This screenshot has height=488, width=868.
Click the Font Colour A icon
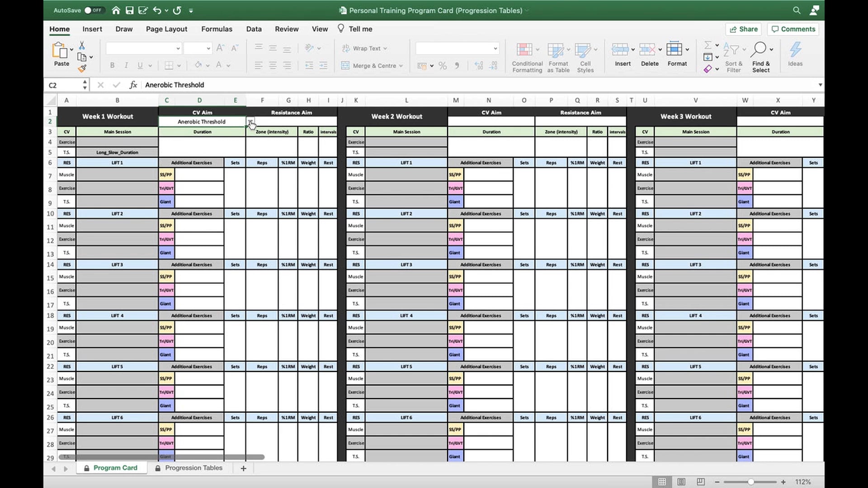[219, 65]
